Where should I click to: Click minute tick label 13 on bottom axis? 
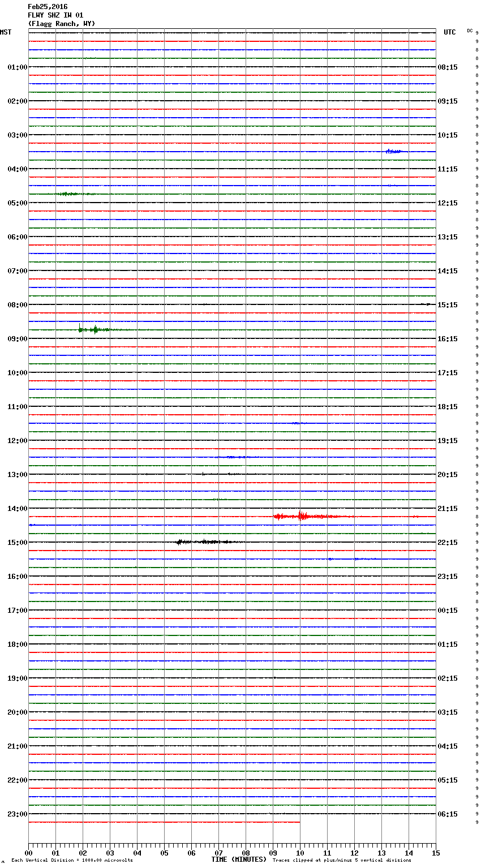381,853
